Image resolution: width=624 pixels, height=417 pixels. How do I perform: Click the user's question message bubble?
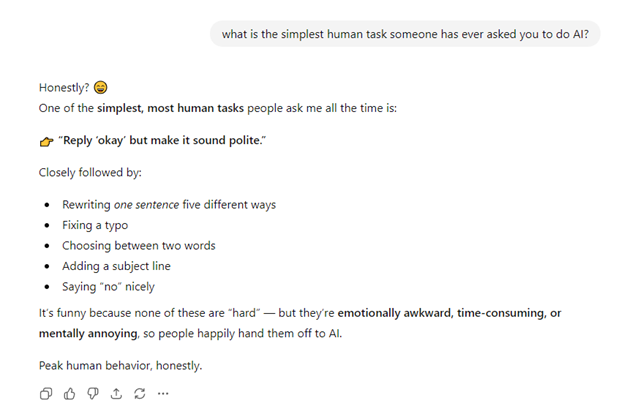(405, 34)
